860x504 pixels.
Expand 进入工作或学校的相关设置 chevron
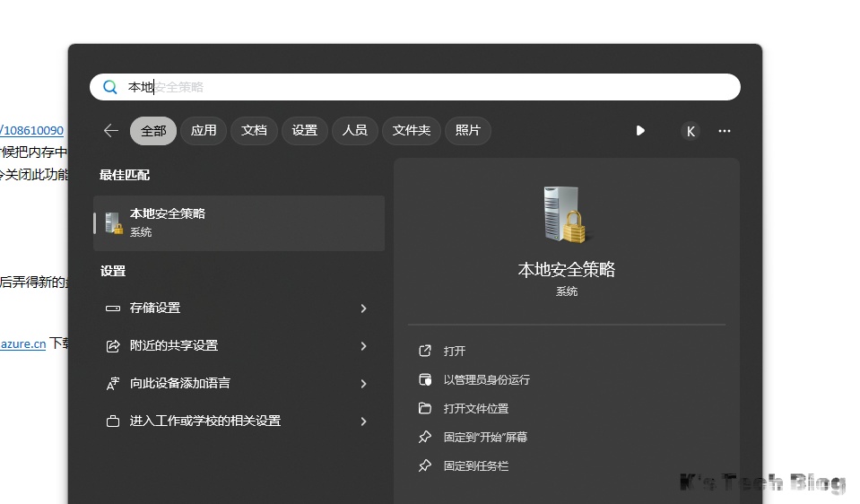[x=363, y=421]
